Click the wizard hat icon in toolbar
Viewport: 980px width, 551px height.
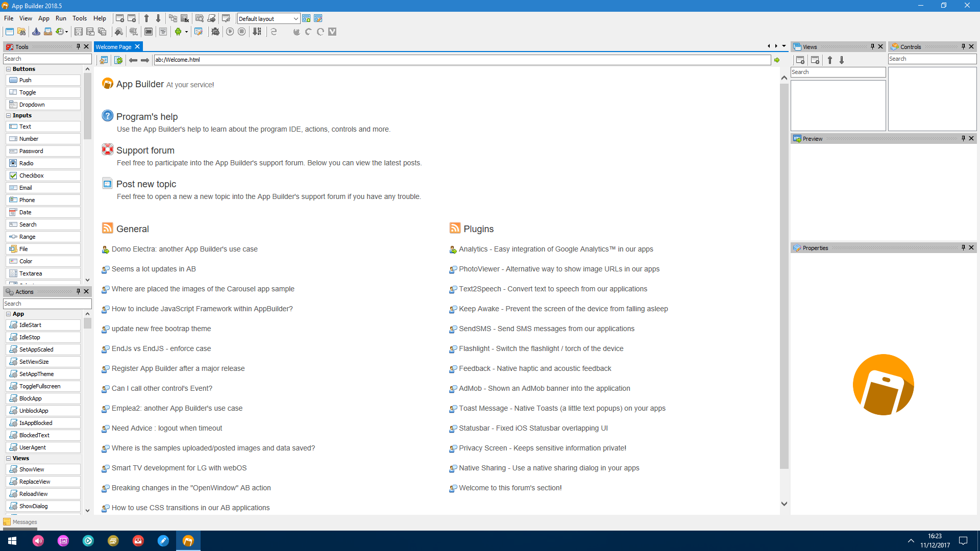coord(36,32)
